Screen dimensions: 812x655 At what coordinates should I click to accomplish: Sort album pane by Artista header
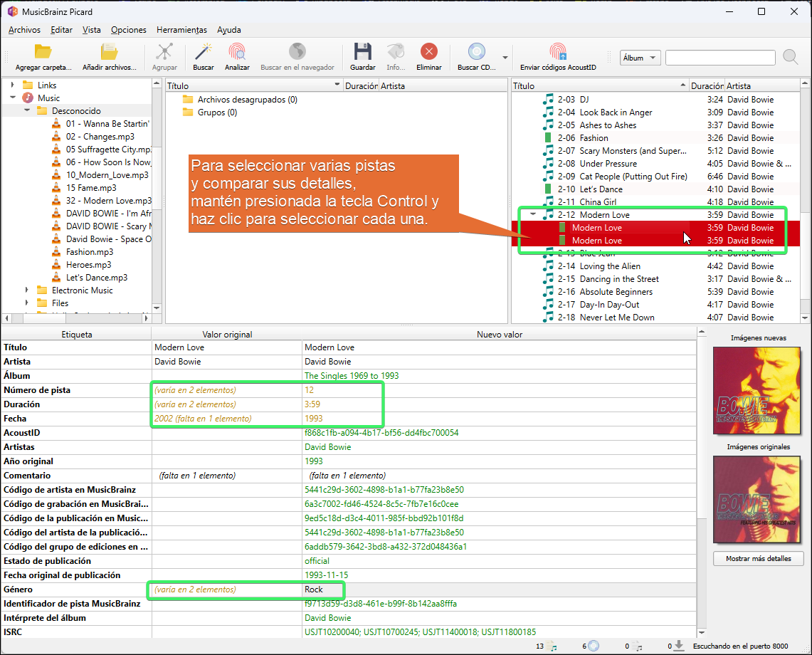761,86
